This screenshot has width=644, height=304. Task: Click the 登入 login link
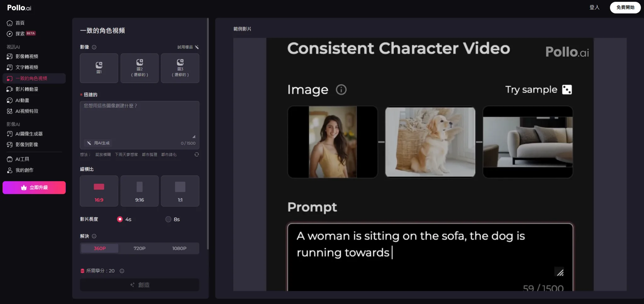(594, 8)
